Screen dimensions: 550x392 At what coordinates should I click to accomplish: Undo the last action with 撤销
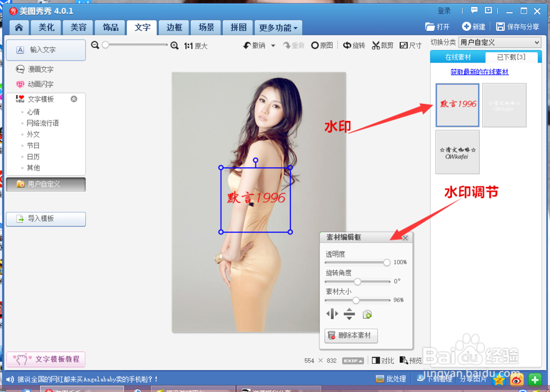coord(255,46)
